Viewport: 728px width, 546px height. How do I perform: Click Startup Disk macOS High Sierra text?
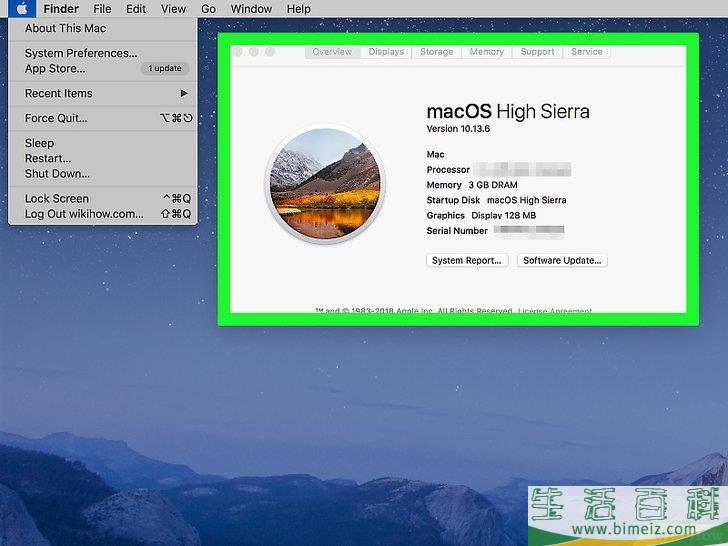[x=496, y=200]
